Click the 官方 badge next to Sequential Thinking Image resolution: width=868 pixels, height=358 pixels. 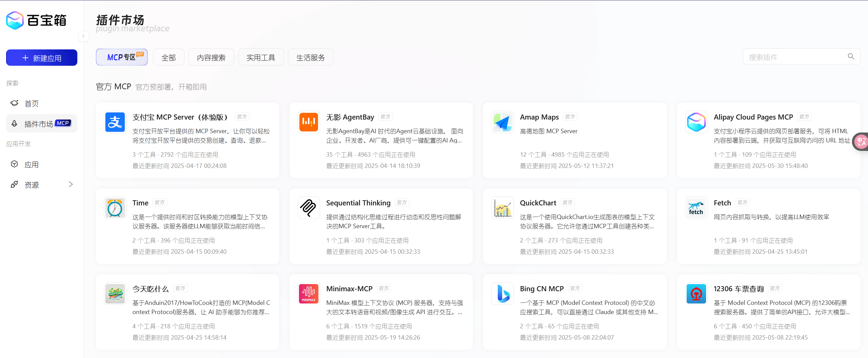[x=402, y=203]
